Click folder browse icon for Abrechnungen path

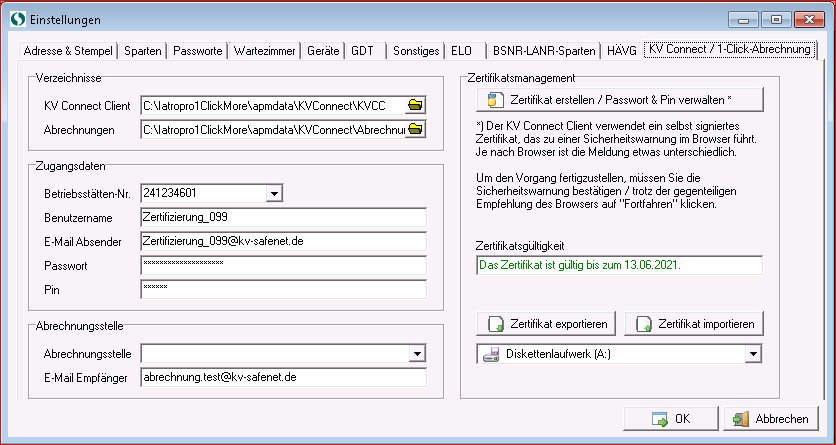click(416, 129)
